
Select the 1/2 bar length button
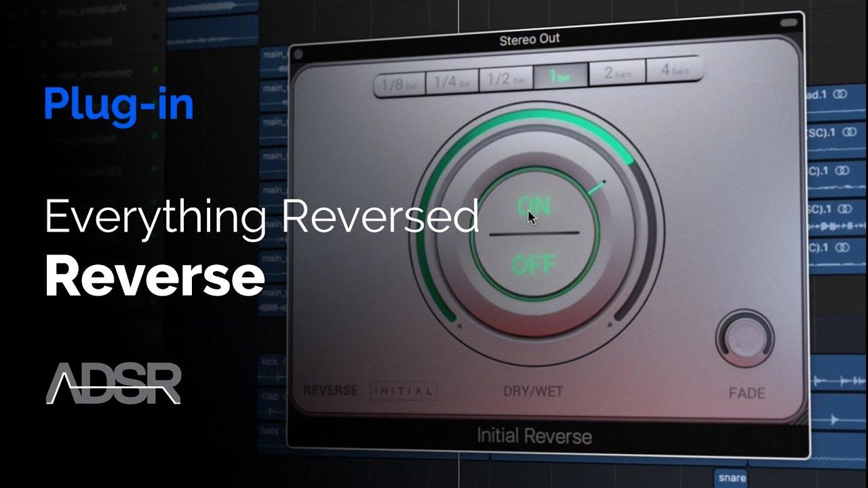pyautogui.click(x=506, y=79)
